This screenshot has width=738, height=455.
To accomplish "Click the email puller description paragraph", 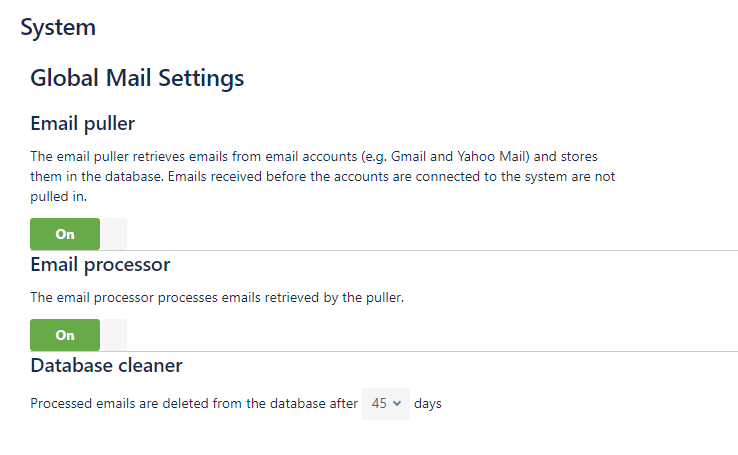I will (x=320, y=176).
